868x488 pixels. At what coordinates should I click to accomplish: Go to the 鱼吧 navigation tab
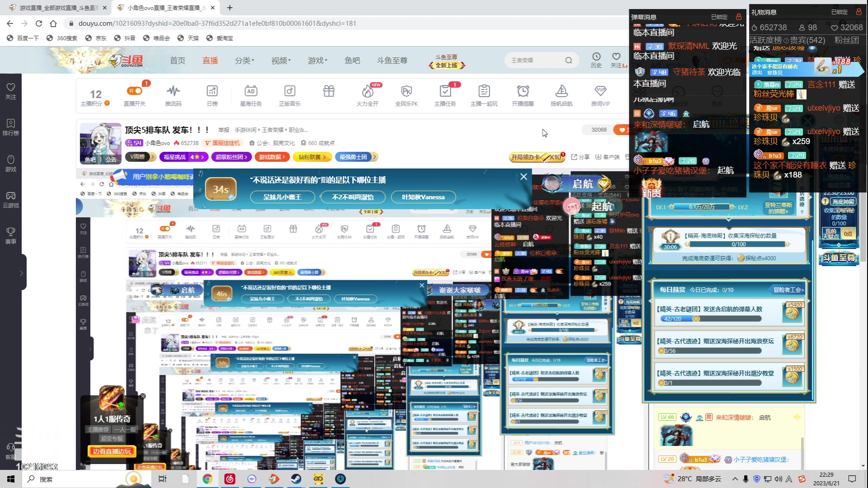tap(352, 61)
